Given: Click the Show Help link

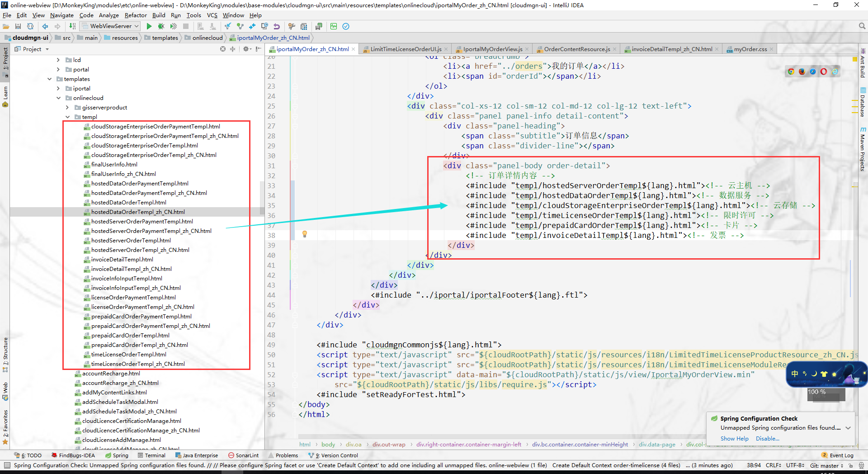Looking at the screenshot, I should [x=734, y=438].
